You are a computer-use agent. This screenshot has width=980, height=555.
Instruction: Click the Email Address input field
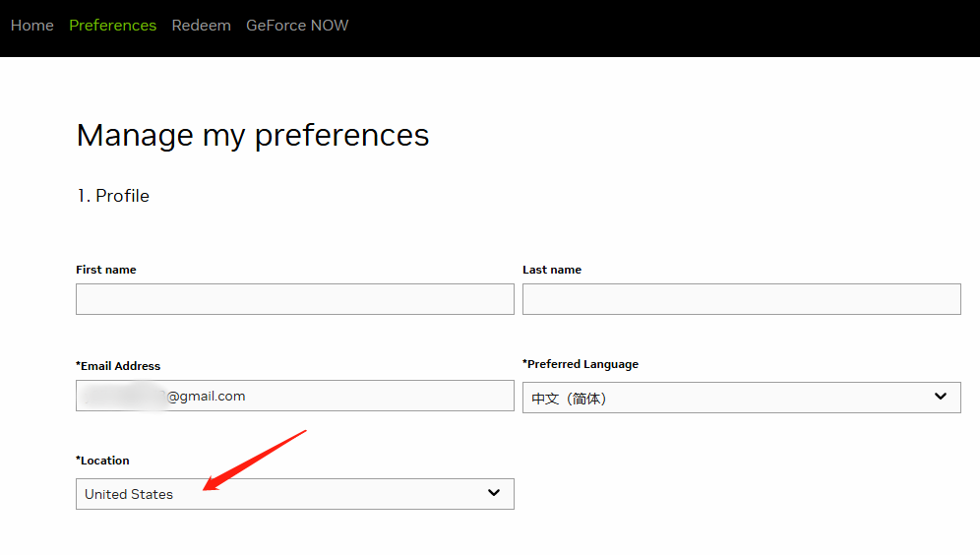[294, 396]
